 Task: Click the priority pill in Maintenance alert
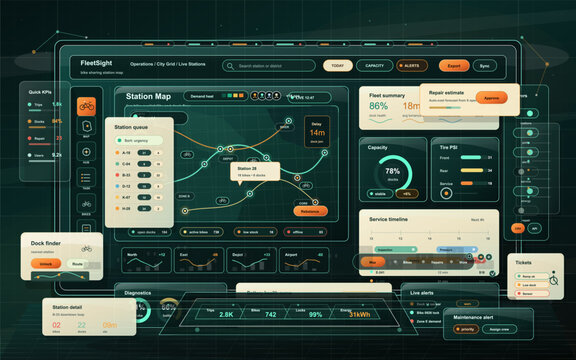[465, 329]
